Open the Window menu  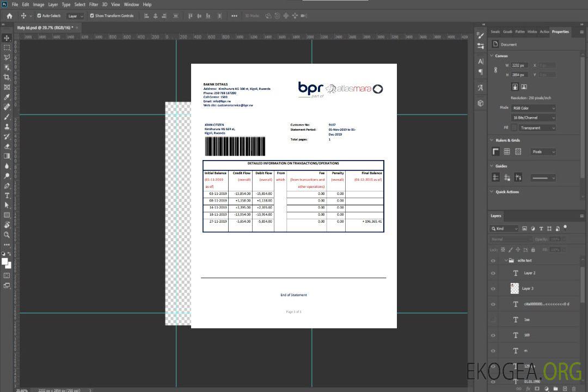pos(131,4)
